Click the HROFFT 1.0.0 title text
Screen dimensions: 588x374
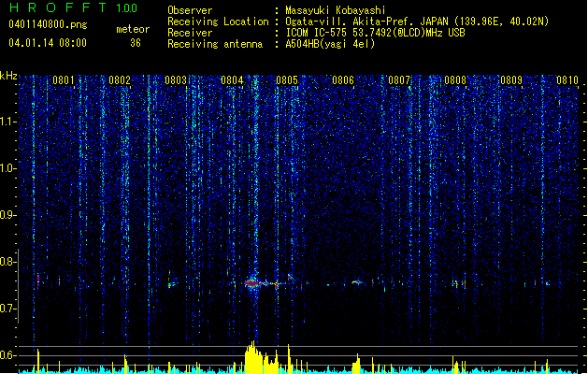click(73, 7)
